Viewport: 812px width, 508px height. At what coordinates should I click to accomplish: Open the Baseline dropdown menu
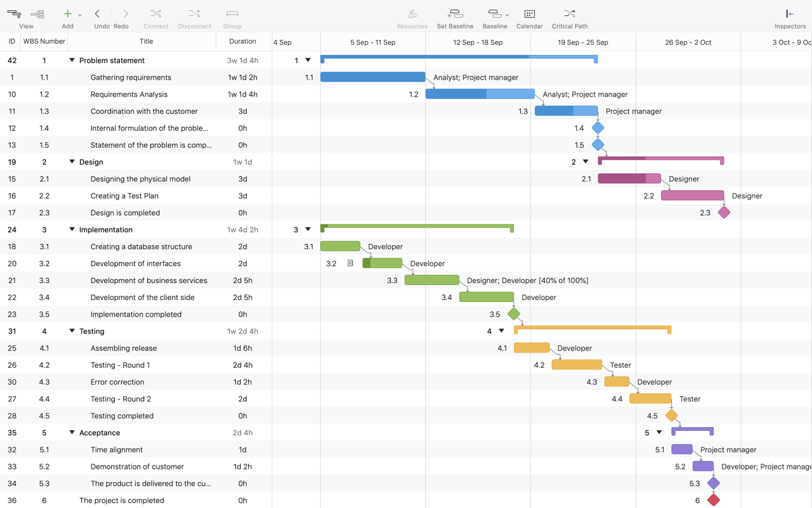(506, 15)
